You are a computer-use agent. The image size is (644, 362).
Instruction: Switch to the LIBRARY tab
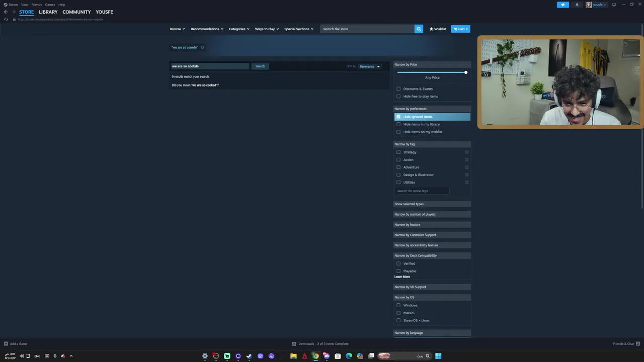[48, 12]
